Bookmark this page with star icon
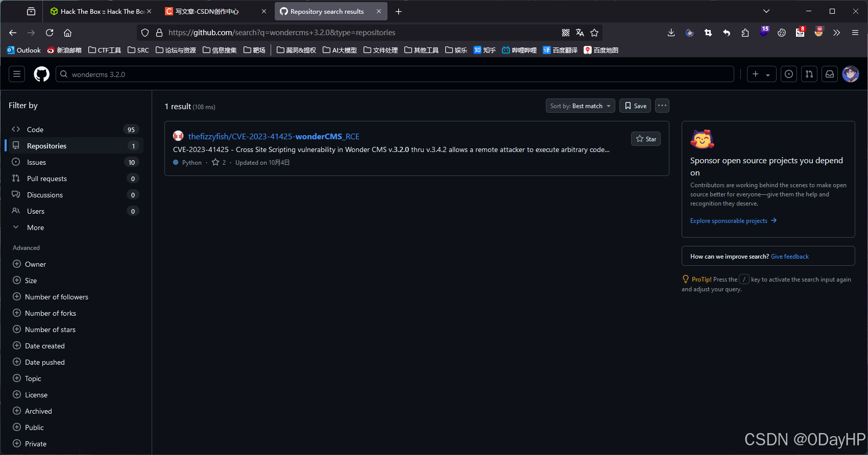The height and width of the screenshot is (455, 868). (x=594, y=33)
